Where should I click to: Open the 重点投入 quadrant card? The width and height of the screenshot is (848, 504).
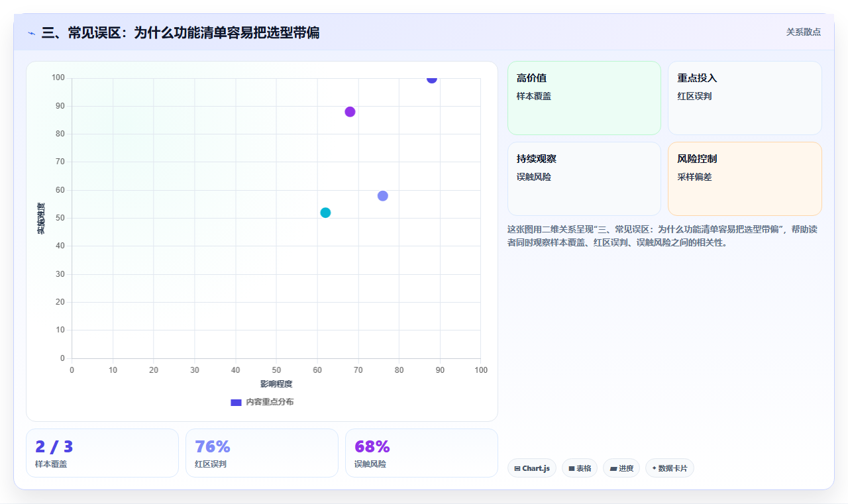(745, 98)
